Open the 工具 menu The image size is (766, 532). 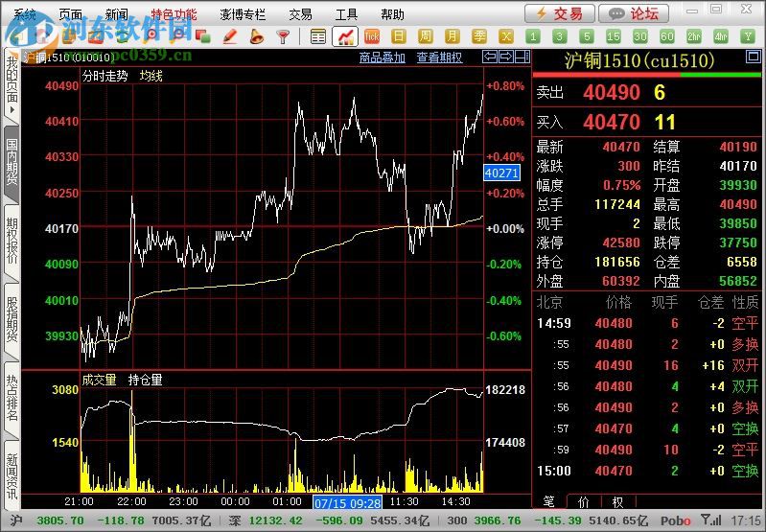[x=346, y=14]
